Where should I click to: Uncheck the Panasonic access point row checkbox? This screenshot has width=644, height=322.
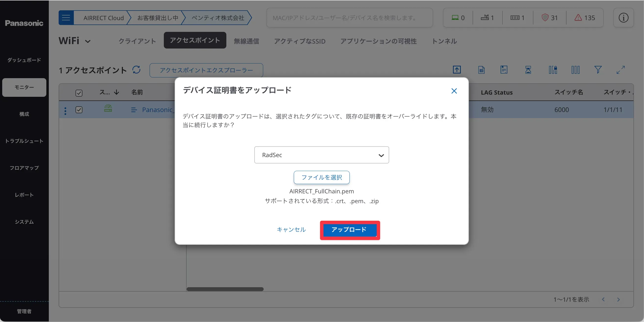pyautogui.click(x=79, y=110)
